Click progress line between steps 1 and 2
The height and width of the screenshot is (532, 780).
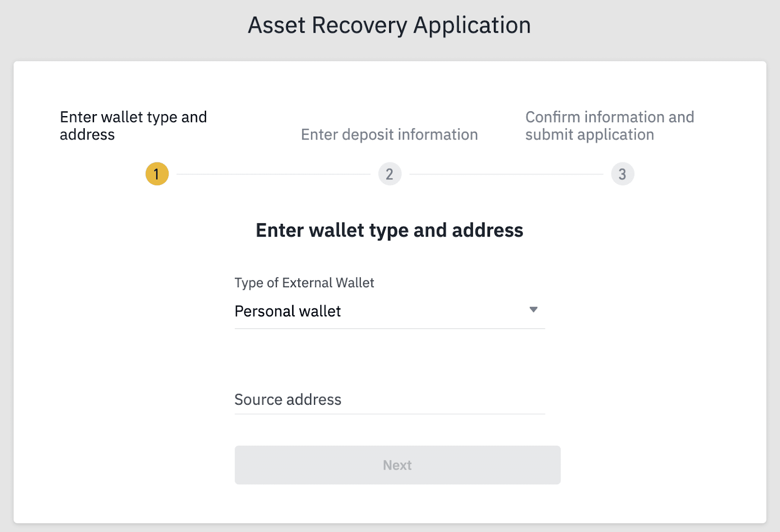point(273,174)
